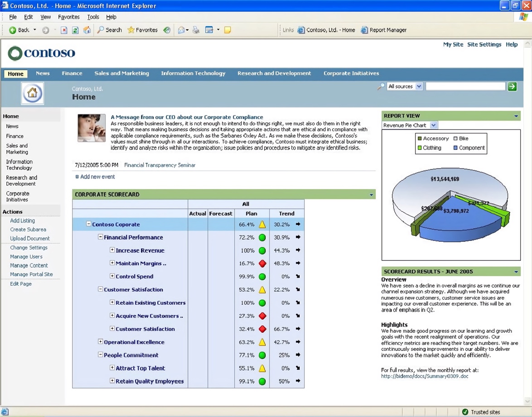Open the My Site link
The image size is (532, 417).
(x=453, y=44)
